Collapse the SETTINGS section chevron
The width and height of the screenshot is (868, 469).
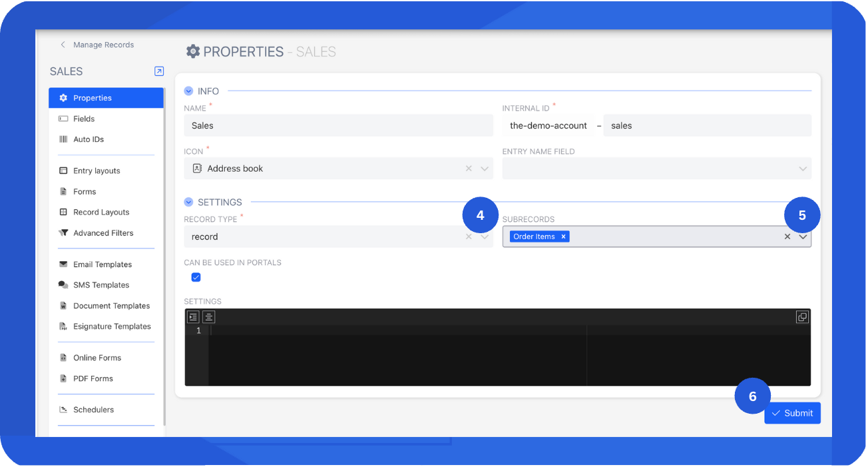[x=189, y=202]
